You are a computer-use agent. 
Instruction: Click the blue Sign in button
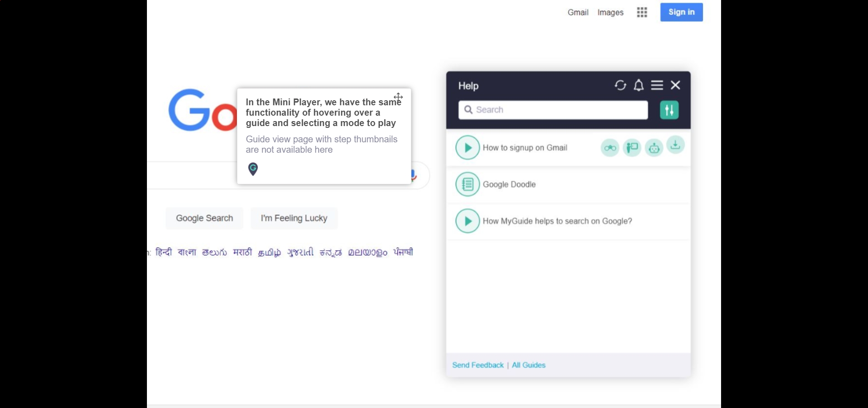tap(682, 12)
